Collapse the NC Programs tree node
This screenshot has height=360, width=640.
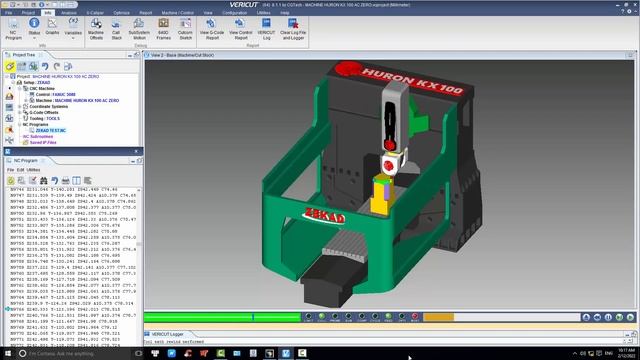click(19, 124)
